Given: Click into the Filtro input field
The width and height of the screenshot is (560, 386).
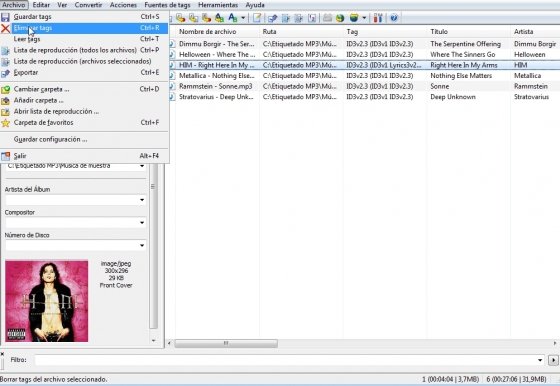Looking at the screenshot, I should [x=286, y=360].
